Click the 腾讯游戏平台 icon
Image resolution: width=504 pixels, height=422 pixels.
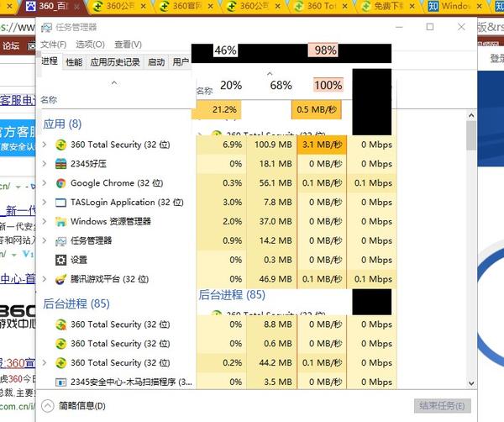60,279
